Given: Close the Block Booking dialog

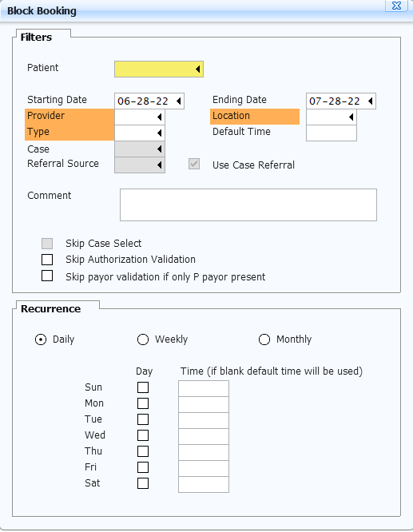Looking at the screenshot, I should [396, 6].
